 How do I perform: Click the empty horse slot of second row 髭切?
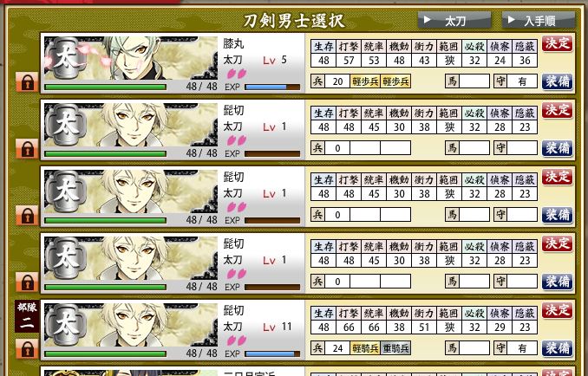click(x=474, y=147)
